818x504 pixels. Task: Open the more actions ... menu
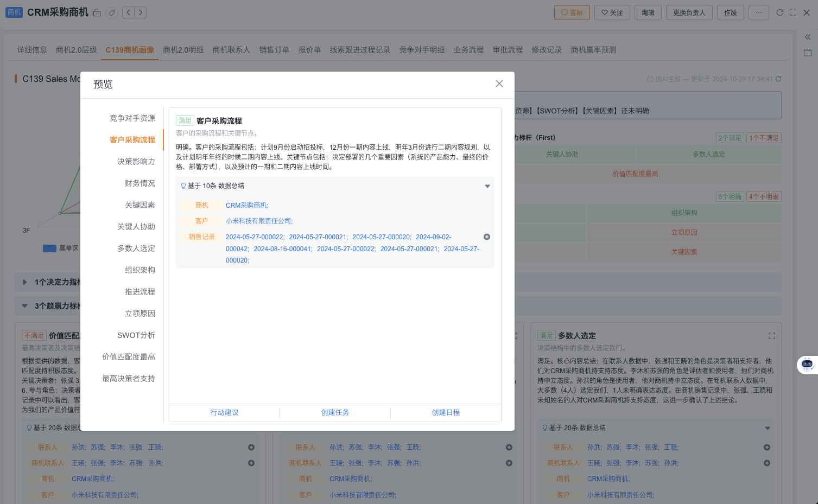[758, 12]
